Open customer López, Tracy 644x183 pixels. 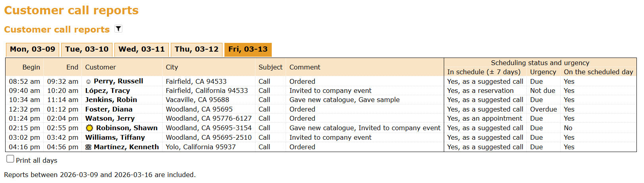[107, 91]
